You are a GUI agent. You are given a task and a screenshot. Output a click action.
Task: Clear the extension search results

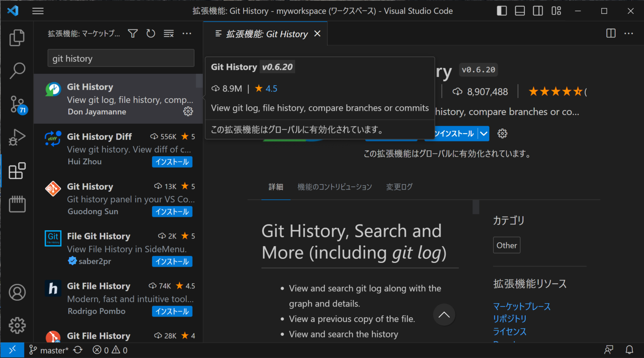(169, 33)
